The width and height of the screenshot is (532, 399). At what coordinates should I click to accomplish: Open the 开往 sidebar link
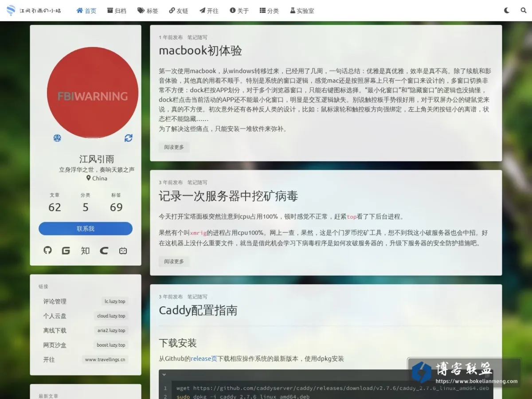[x=49, y=360]
